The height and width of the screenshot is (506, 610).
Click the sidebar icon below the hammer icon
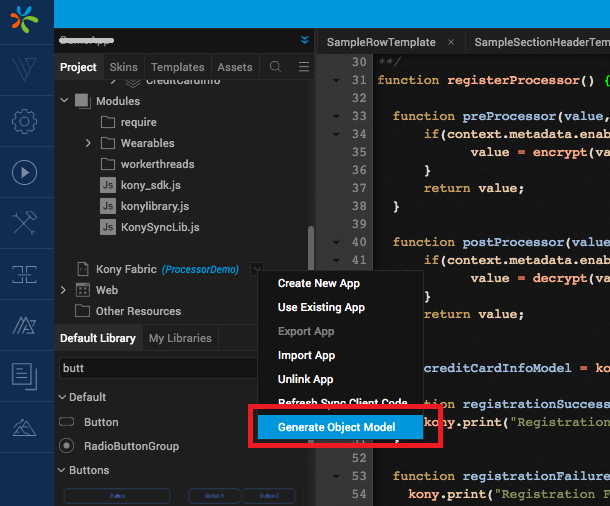24,274
